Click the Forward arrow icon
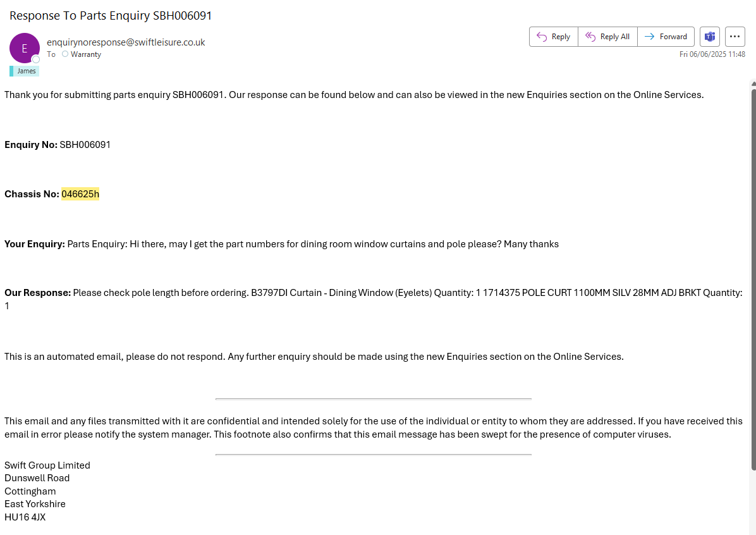Viewport: 756px width, 535px height. pos(649,37)
